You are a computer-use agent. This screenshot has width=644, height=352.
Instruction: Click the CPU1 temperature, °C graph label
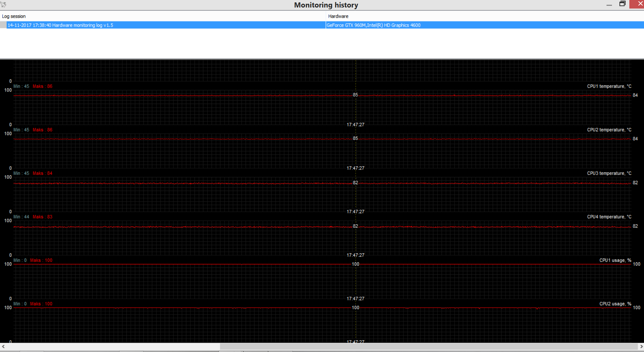click(x=609, y=86)
